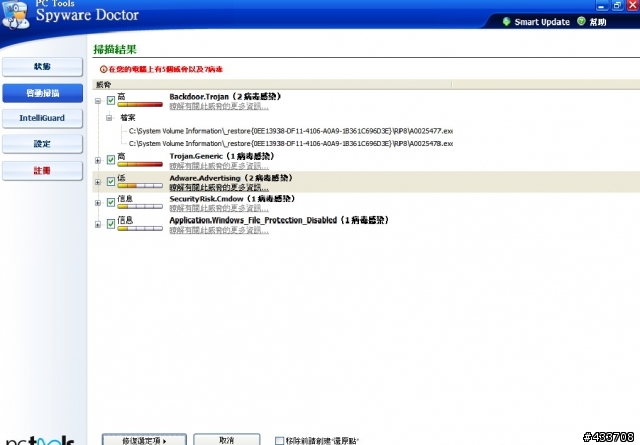Expand the SecurityRisk.Cmdow tree node
Screen dimensions: 640x445
pos(98,203)
